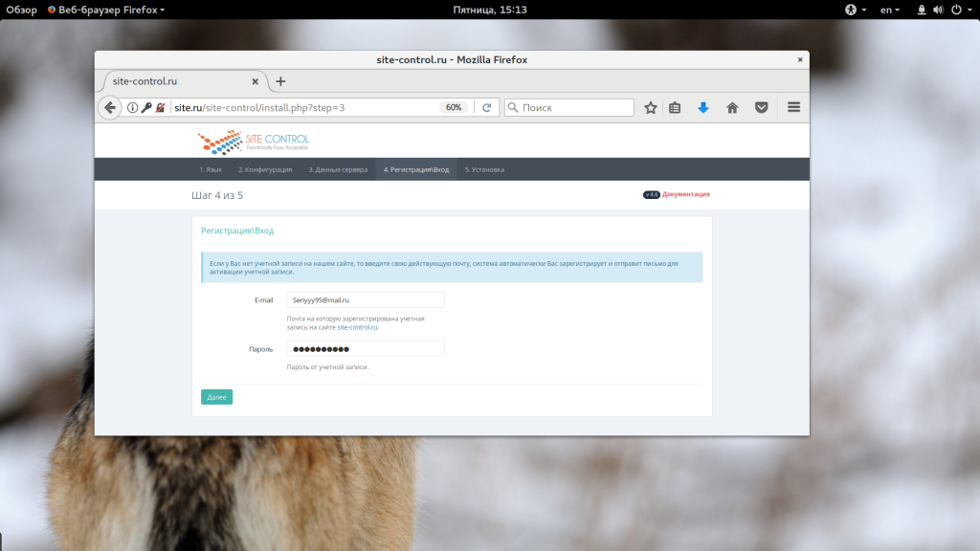Open the 'Документация' link
Viewport: 980px width, 551px height.
point(686,194)
